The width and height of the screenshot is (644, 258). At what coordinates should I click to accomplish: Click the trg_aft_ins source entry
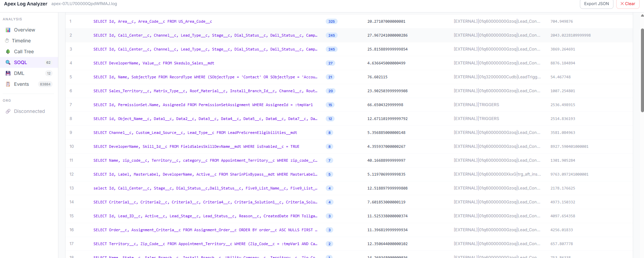[497, 174]
